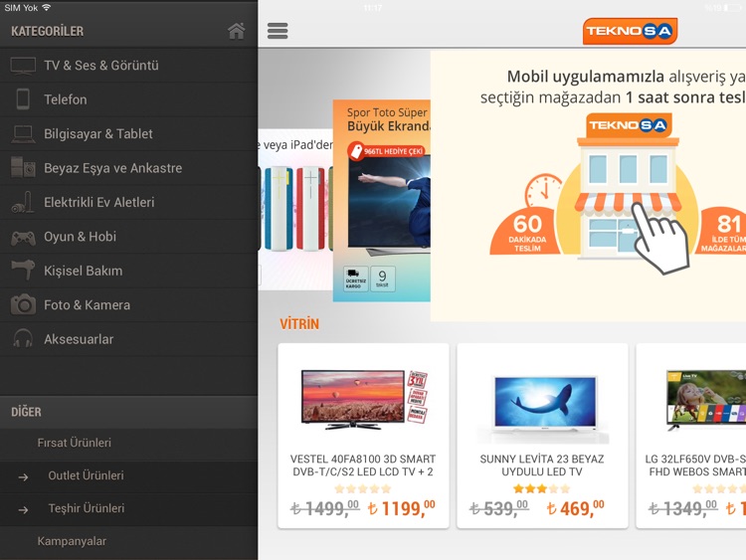Screen dimensions: 746x560
Task: Open Fırsat Ürünleri link
Action: coord(129,443)
